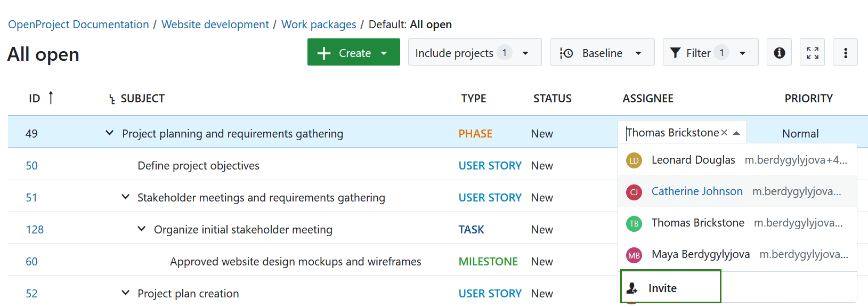
Task: Clear Thomas Brickstone from assignee field
Action: coord(724,133)
